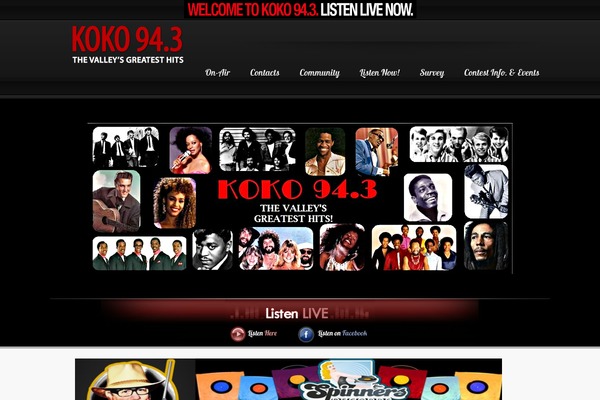
Task: Click the Listen on Facebook link
Action: pyautogui.click(x=342, y=333)
